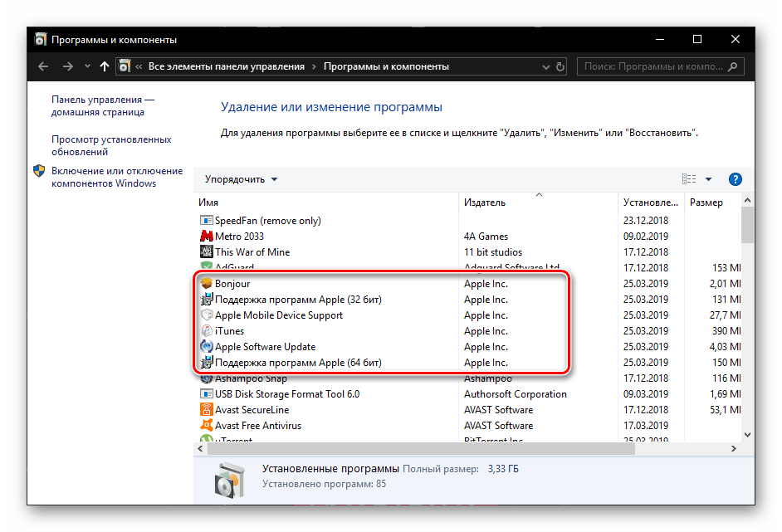Open Включение или отключение компонентов Windows
Image resolution: width=782 pixels, height=532 pixels.
116,177
